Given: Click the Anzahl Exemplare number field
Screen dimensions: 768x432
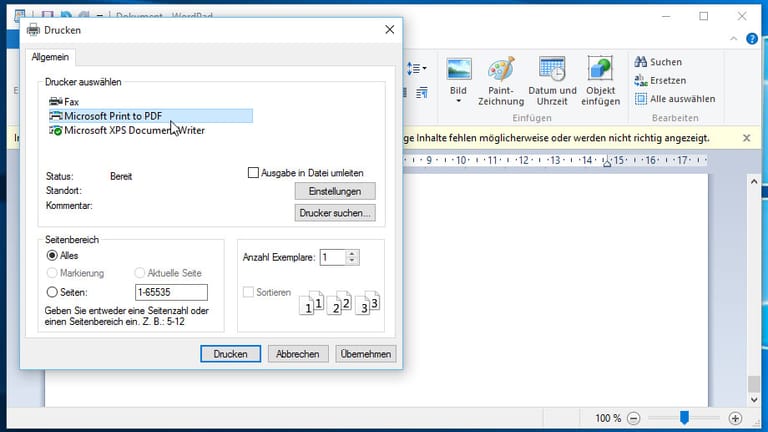Looking at the screenshot, I should pyautogui.click(x=333, y=258).
